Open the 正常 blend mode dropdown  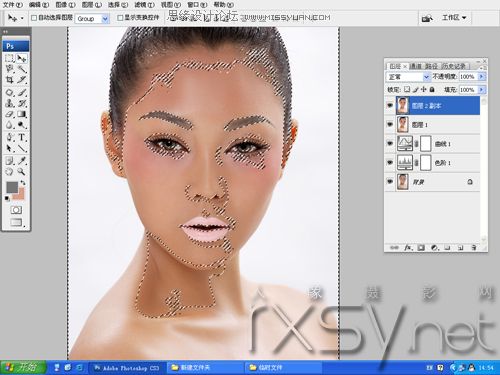[x=408, y=77]
